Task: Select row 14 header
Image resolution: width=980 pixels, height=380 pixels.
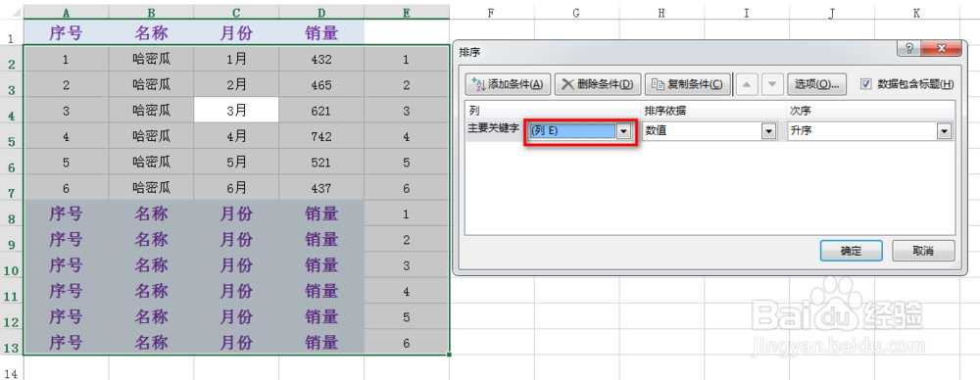Action: point(11,368)
